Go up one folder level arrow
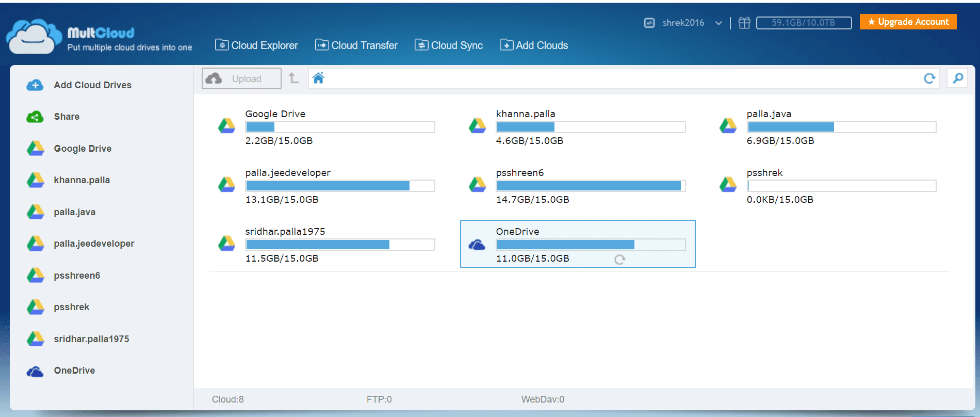 coord(293,78)
